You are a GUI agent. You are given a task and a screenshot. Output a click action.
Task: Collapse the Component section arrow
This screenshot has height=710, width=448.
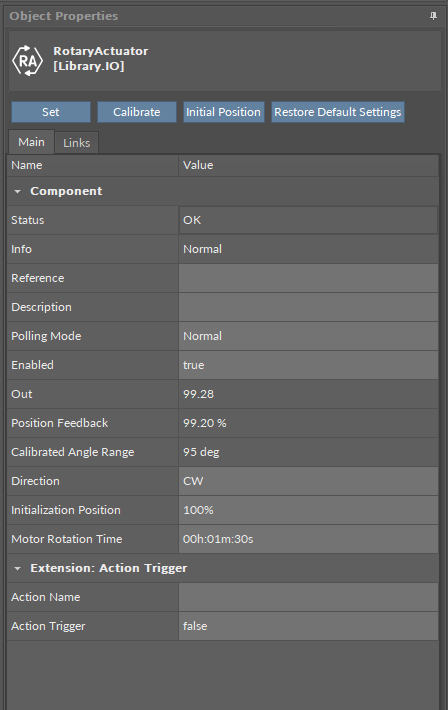pyautogui.click(x=17, y=192)
